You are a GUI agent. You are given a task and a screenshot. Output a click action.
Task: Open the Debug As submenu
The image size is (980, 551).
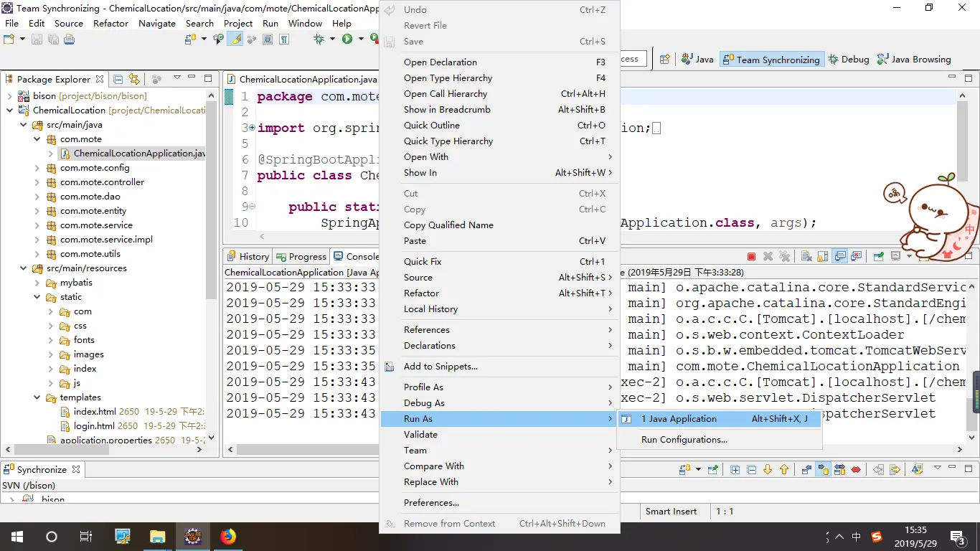point(500,403)
